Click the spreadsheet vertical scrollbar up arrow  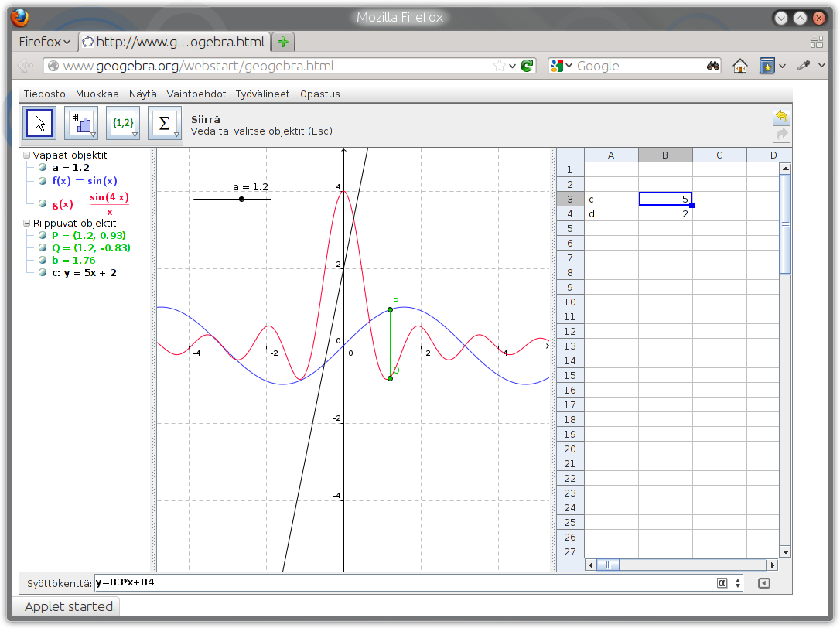pos(785,169)
